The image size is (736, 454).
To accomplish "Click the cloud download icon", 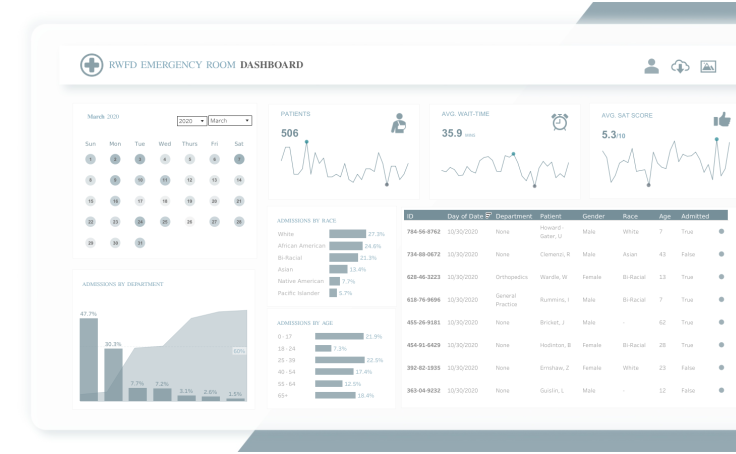I will click(680, 67).
